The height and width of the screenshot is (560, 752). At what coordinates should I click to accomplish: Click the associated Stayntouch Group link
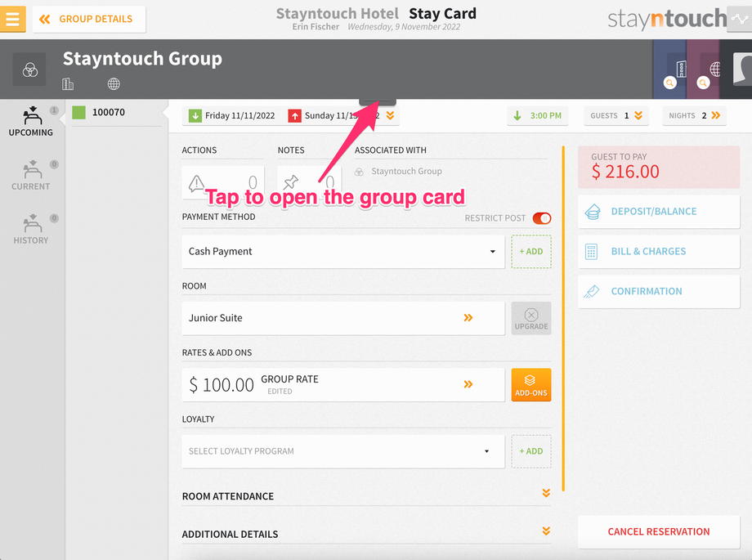(406, 172)
